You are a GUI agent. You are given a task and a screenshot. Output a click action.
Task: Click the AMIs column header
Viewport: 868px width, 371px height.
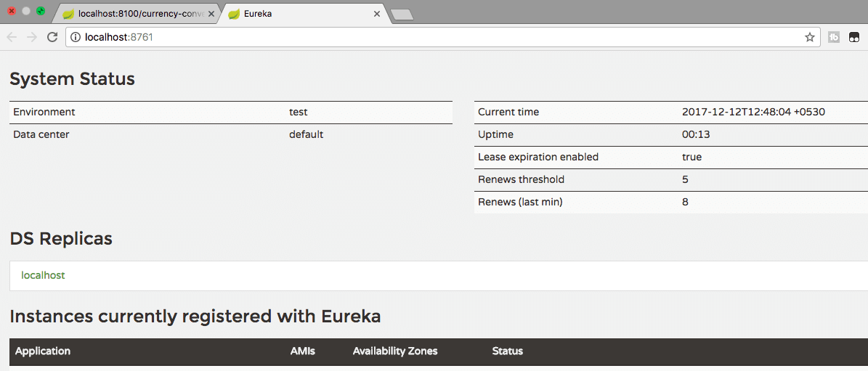coord(302,351)
